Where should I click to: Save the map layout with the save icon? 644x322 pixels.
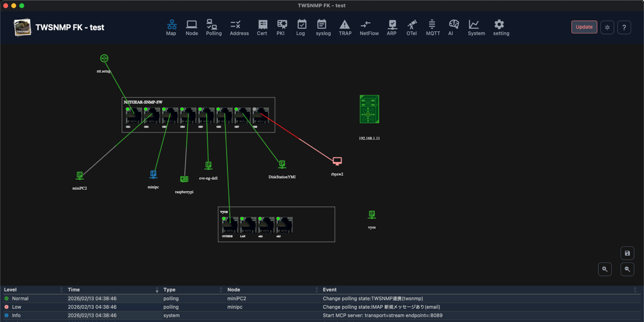627,253
